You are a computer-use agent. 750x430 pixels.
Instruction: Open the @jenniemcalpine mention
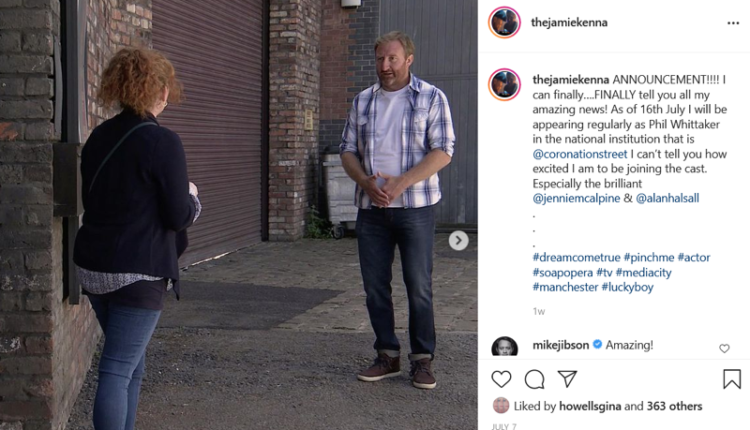(x=576, y=198)
